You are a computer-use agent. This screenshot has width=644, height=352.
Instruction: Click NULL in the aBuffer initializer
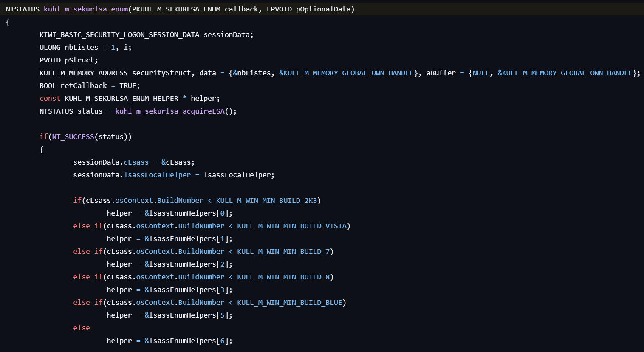[x=481, y=73]
